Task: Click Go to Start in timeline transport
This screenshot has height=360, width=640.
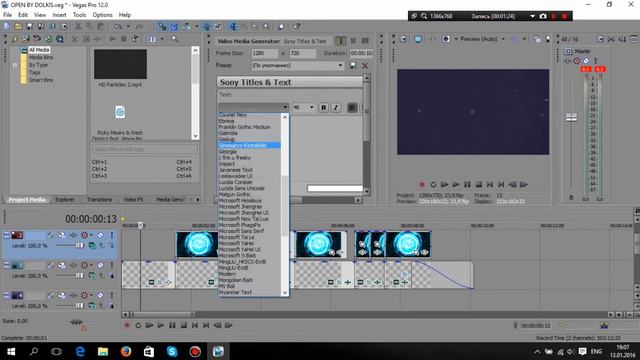Action: [x=195, y=325]
